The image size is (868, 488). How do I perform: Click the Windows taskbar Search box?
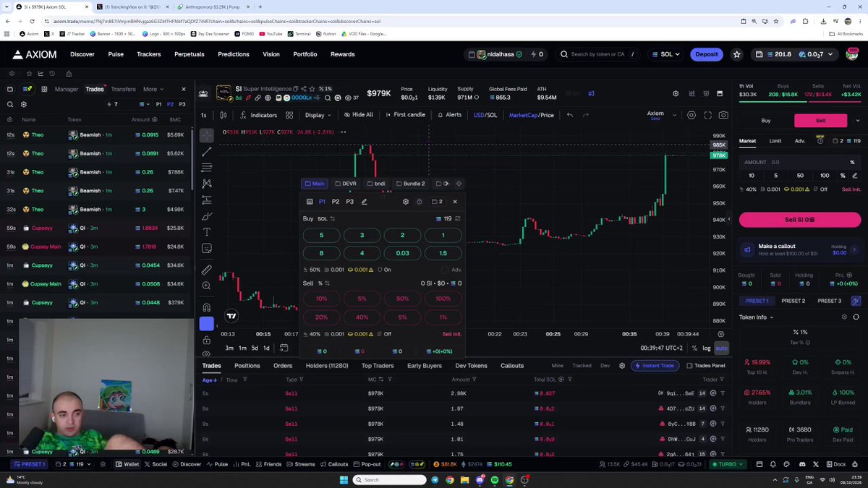391,480
